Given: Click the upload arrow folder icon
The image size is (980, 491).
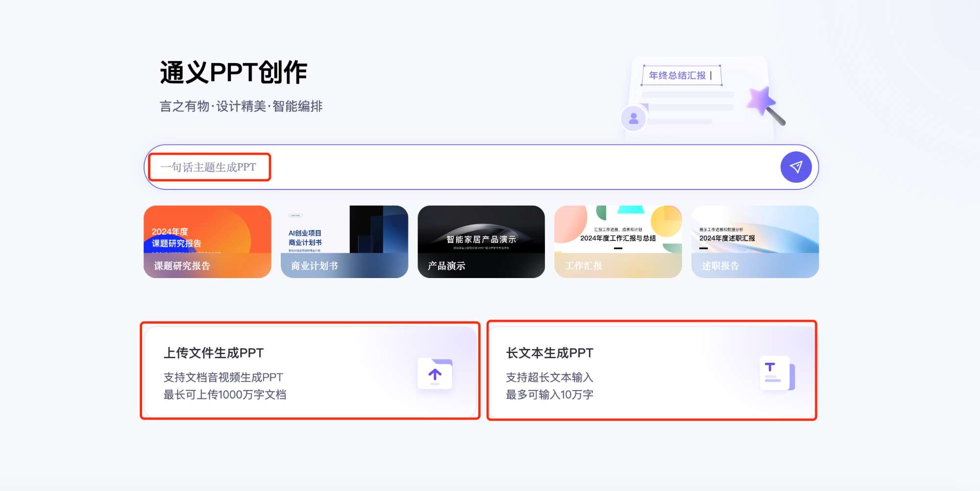Looking at the screenshot, I should point(435,374).
